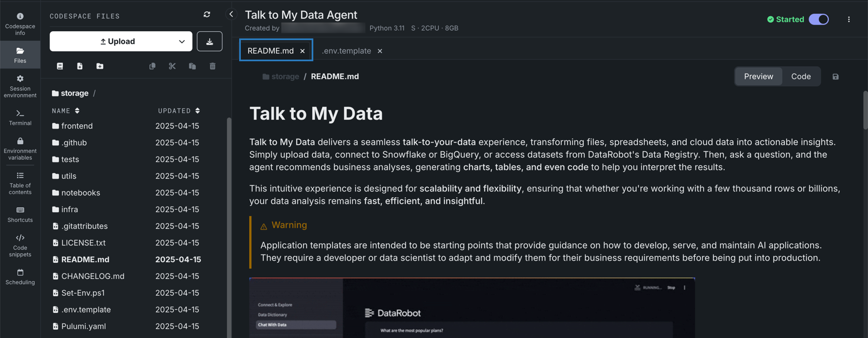Refresh the Codespace Files list
The width and height of the screenshot is (868, 338).
(207, 15)
